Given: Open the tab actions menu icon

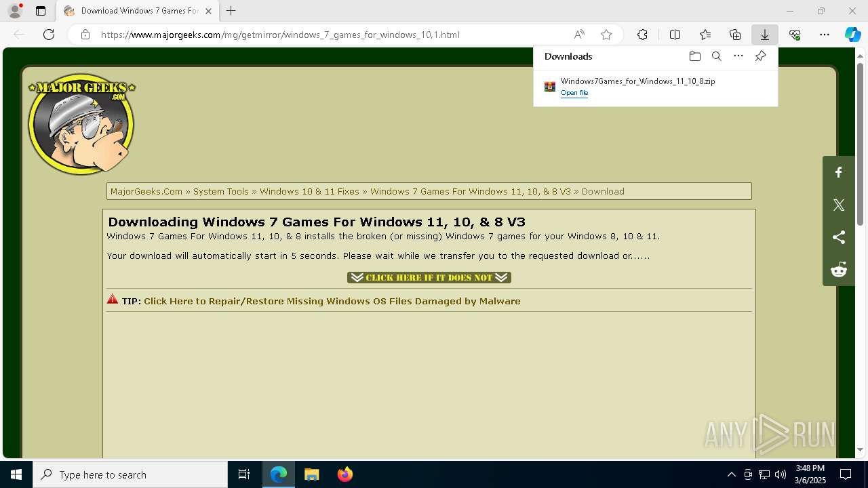Looking at the screenshot, I should [41, 11].
